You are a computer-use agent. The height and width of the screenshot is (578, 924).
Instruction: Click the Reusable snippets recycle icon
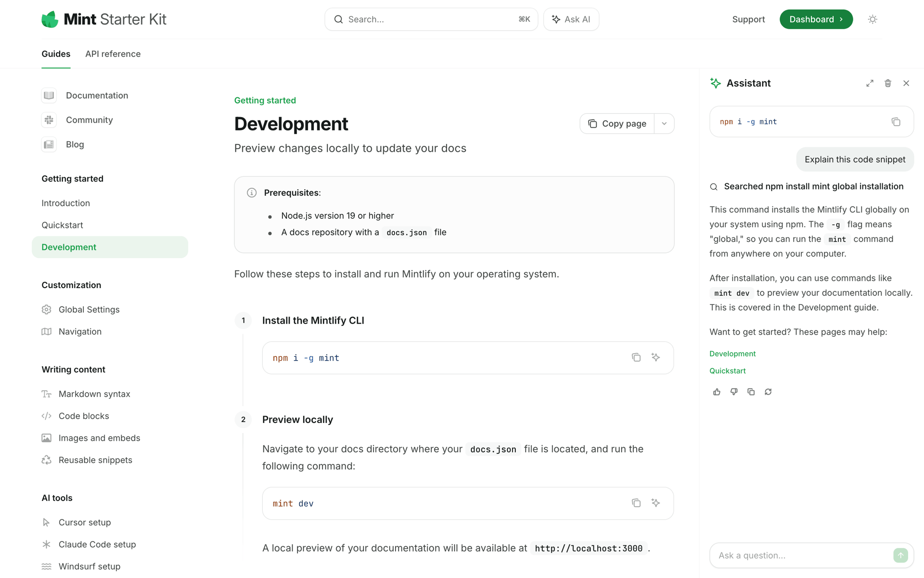pyautogui.click(x=47, y=460)
